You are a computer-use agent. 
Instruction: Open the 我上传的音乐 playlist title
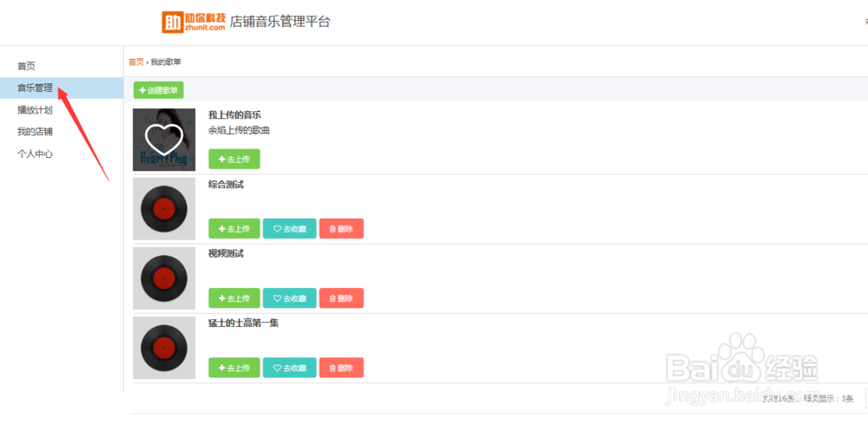click(x=234, y=115)
